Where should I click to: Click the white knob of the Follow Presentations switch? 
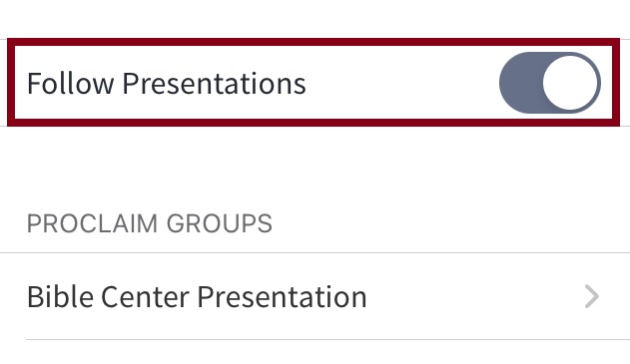570,83
